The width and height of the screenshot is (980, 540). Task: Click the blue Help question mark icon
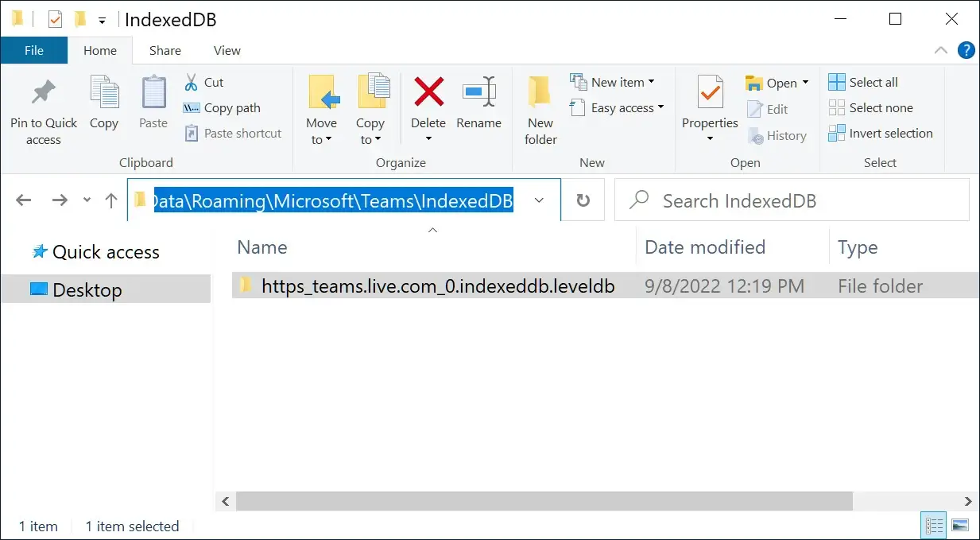[x=966, y=50]
